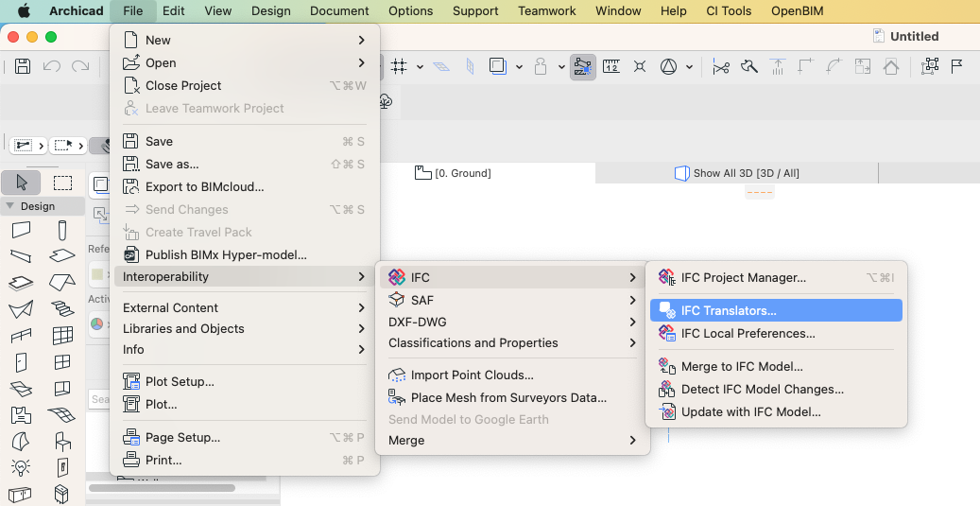Choose Close Project
This screenshot has width=980, height=506.
(245, 86)
